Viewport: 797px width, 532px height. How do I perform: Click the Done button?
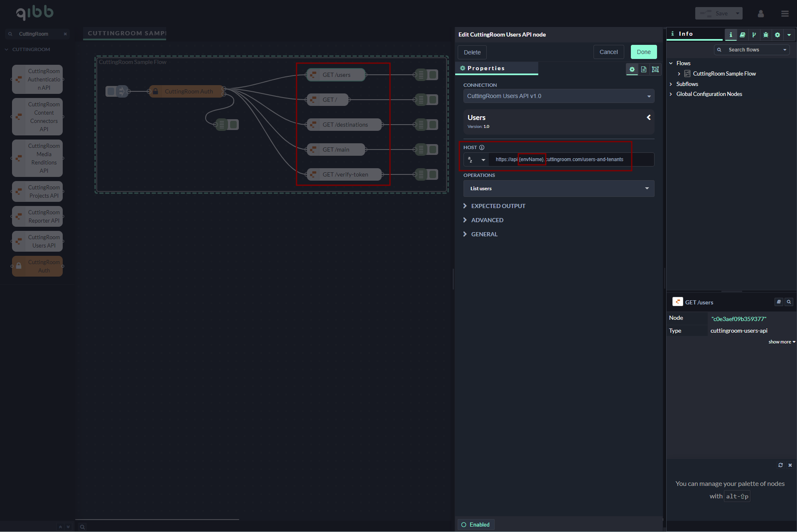click(x=643, y=52)
